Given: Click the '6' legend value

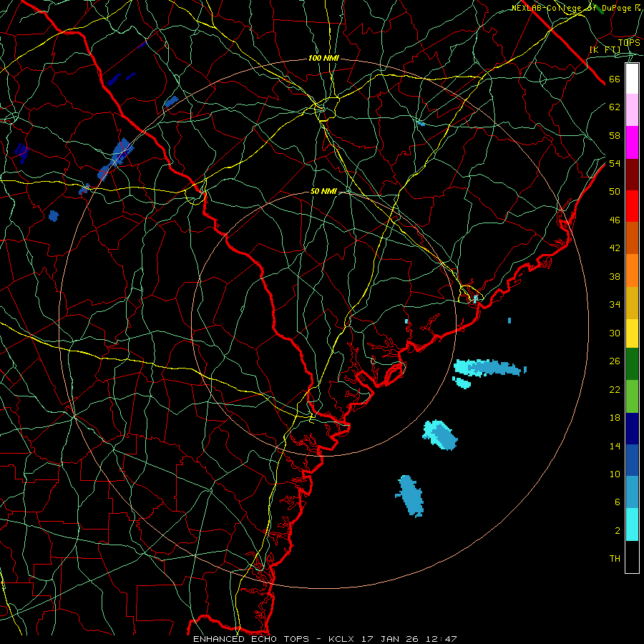Looking at the screenshot, I should pyautogui.click(x=617, y=502).
